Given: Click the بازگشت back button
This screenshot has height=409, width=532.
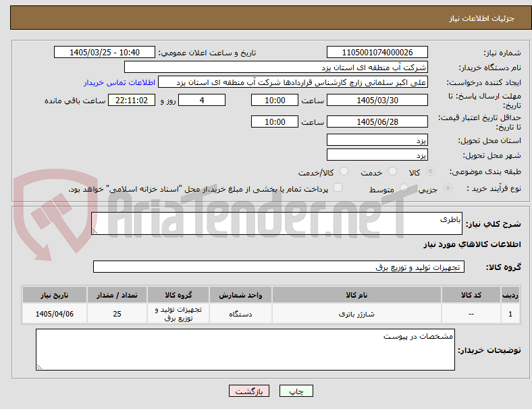Looking at the screenshot, I should (x=249, y=391).
